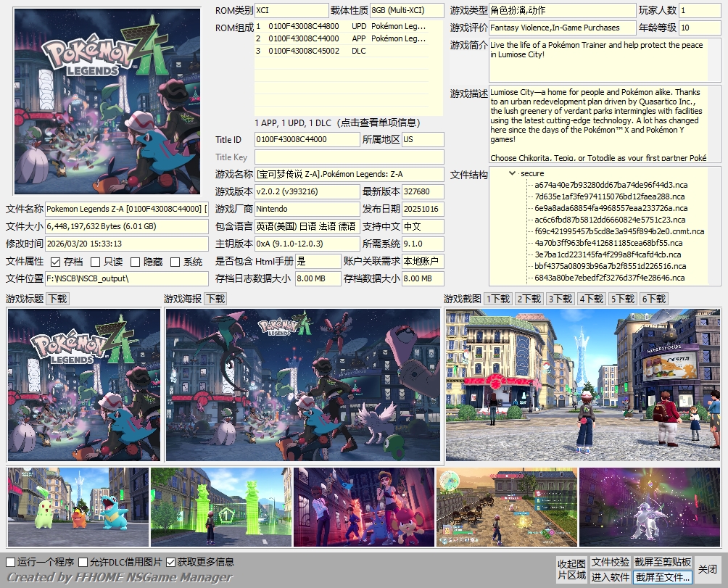Toggle the 运行一个程序 option
The height and width of the screenshot is (588, 728).
[x=10, y=561]
